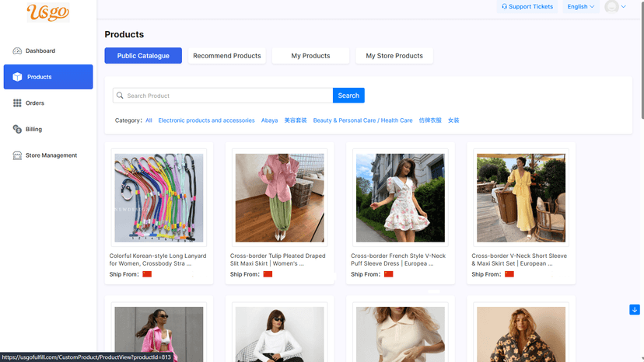The width and height of the screenshot is (644, 362).
Task: Open the Billing coins icon
Action: [17, 129]
